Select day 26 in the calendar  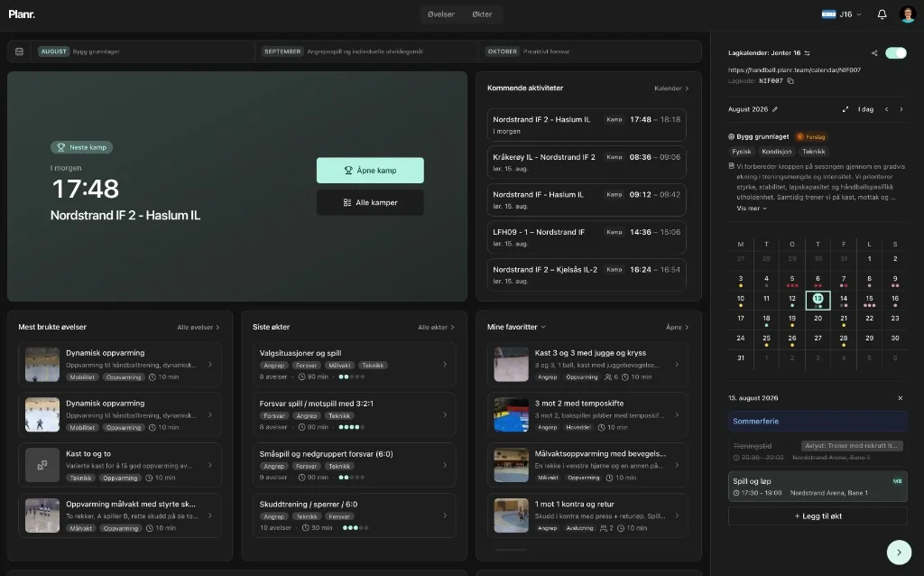792,339
